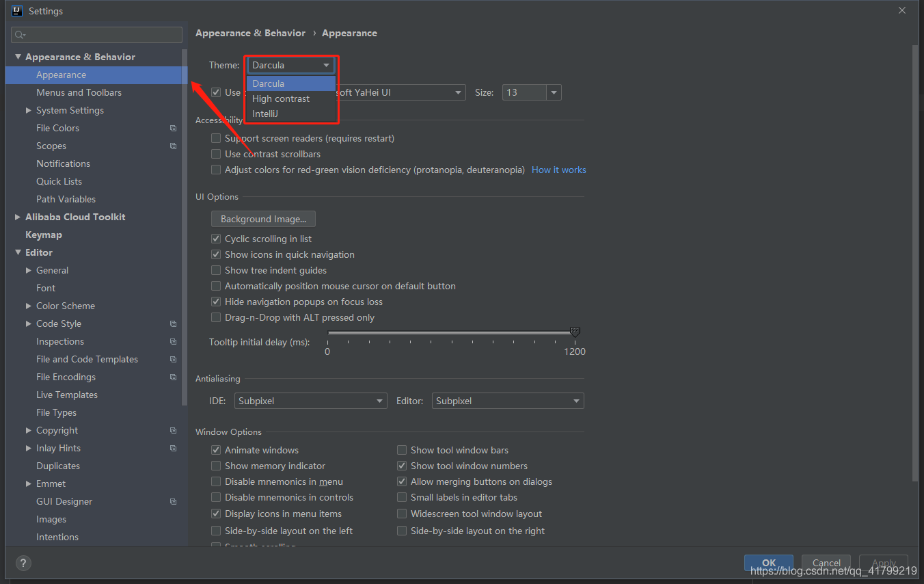
Task: Enable Show memory indicator checkbox
Action: click(x=216, y=466)
